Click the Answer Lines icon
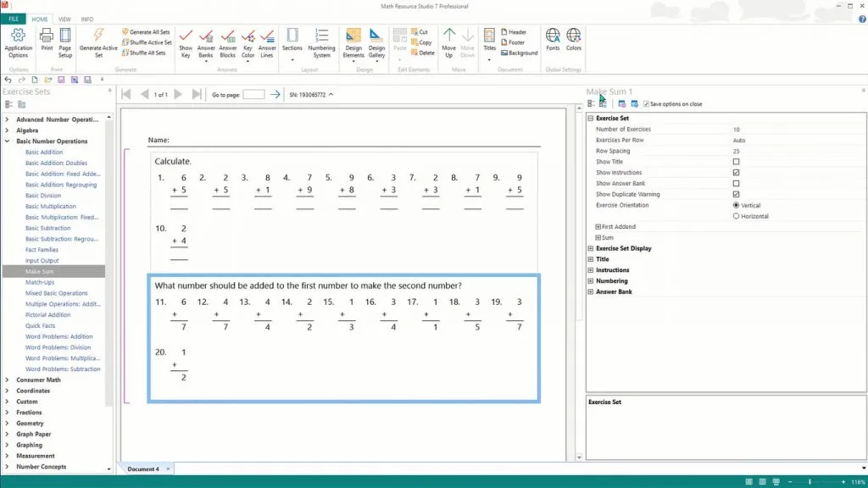 (267, 43)
